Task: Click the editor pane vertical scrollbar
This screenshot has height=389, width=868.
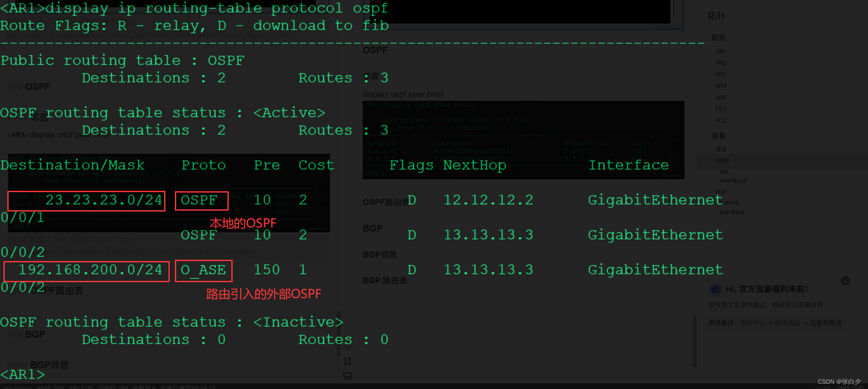Action: coord(339,334)
